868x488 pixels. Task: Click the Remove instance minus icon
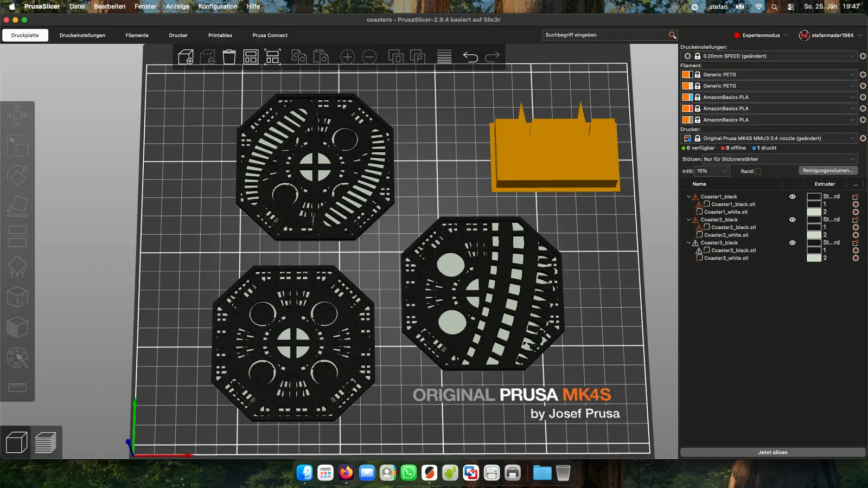tap(369, 56)
